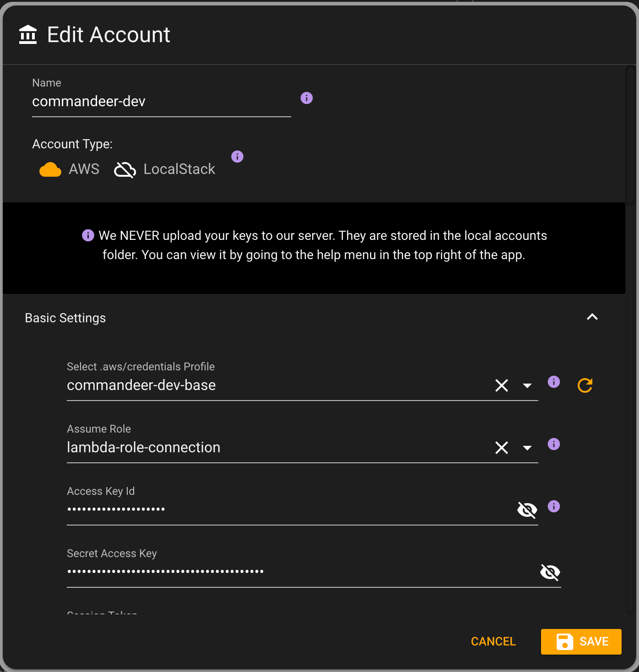Click the floppy disk icon on Save
The width and height of the screenshot is (639, 672).
[565, 642]
